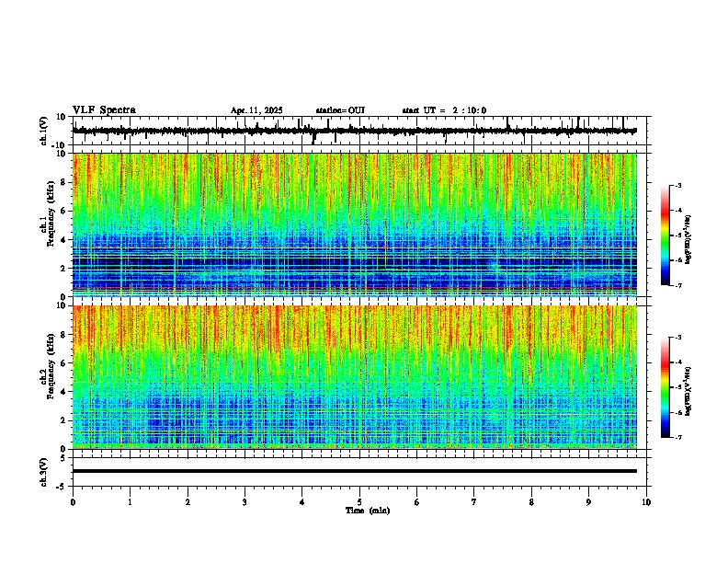Click the ch.1 "Frequency (kHz)" axis label

[51, 213]
